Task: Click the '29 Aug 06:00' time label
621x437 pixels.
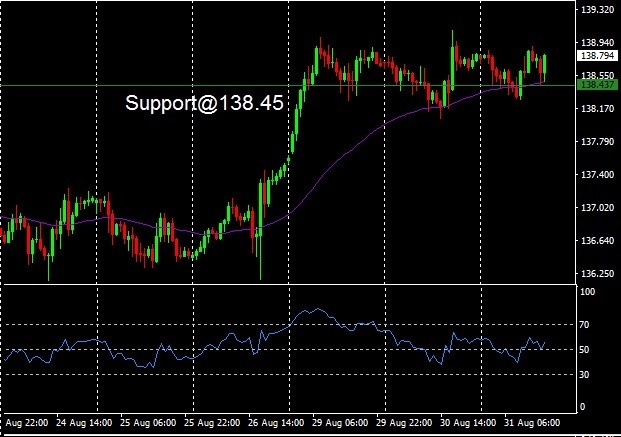Action: pyautogui.click(x=340, y=423)
